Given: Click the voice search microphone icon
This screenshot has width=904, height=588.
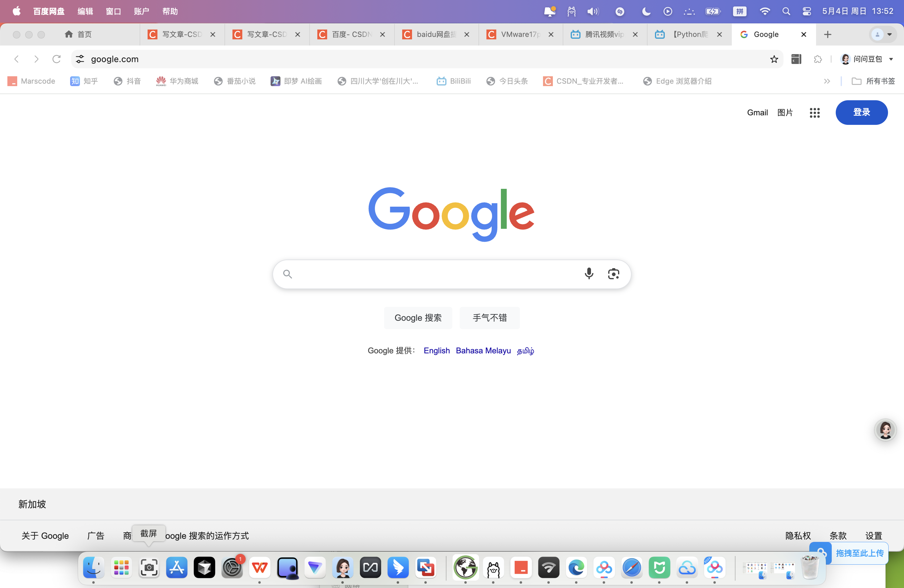Looking at the screenshot, I should [x=589, y=273].
